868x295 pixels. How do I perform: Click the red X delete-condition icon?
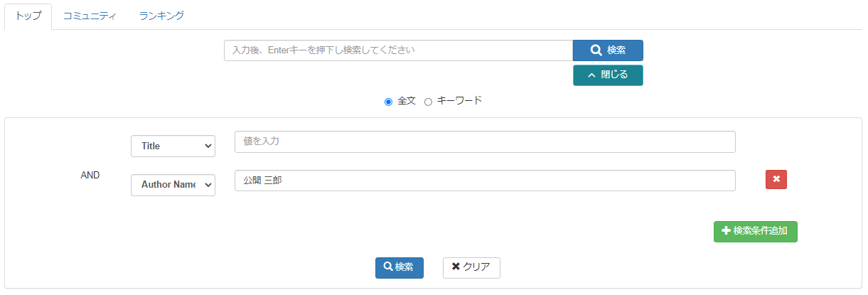tap(776, 179)
